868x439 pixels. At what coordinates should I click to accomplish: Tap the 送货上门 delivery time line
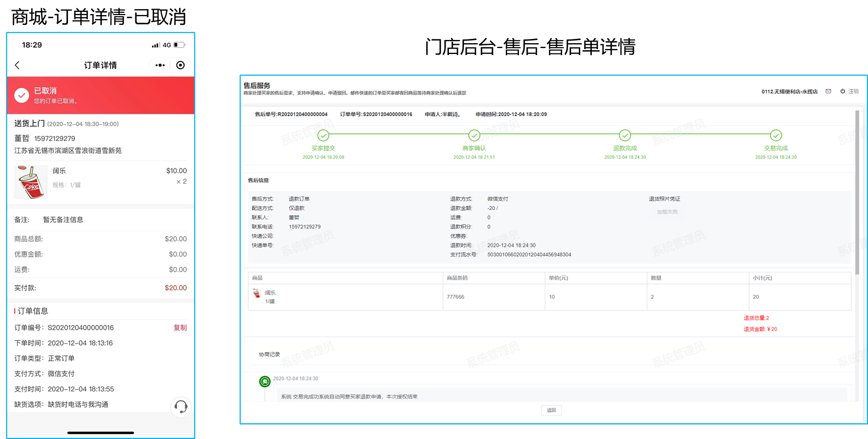pos(66,124)
